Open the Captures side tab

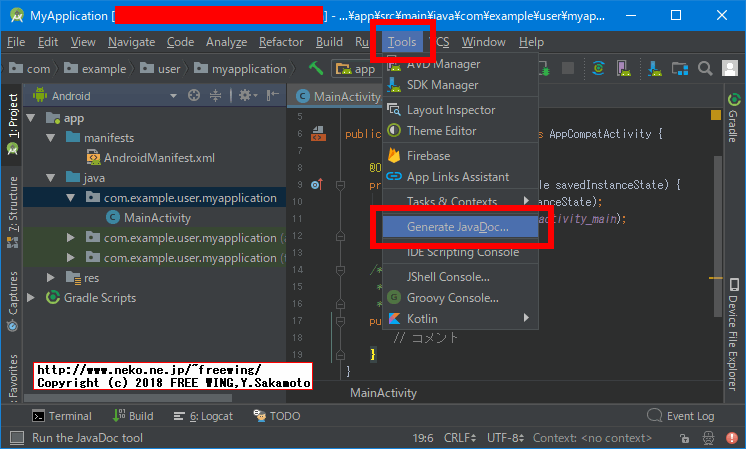point(13,301)
